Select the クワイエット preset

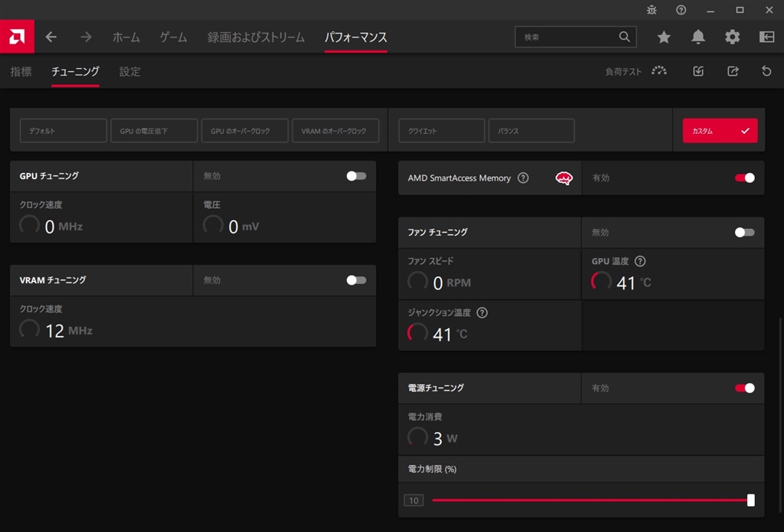point(442,130)
